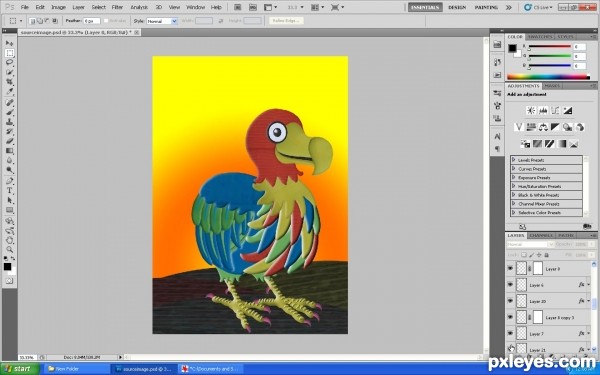Hide Layer 8 copy 3 visibility

coord(510,317)
